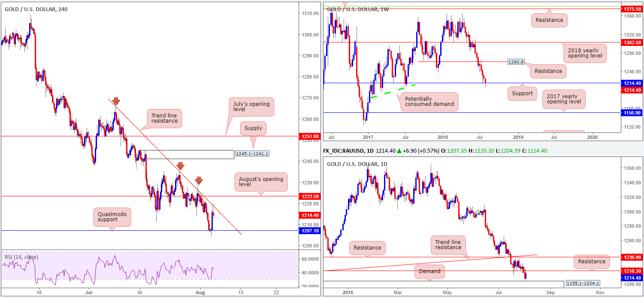Select the 'Resistance' callout next to 1260.8
Screen dimensions: 644x298
coord(548,71)
